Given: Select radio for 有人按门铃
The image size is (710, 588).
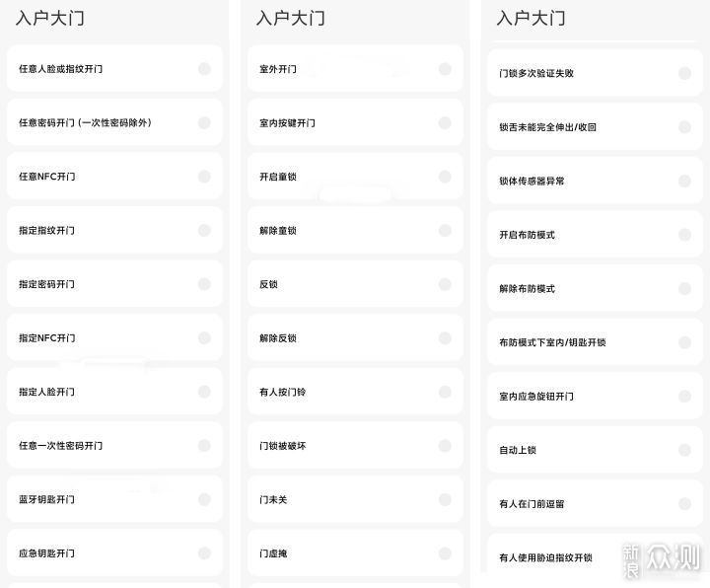Looking at the screenshot, I should click(x=445, y=392).
